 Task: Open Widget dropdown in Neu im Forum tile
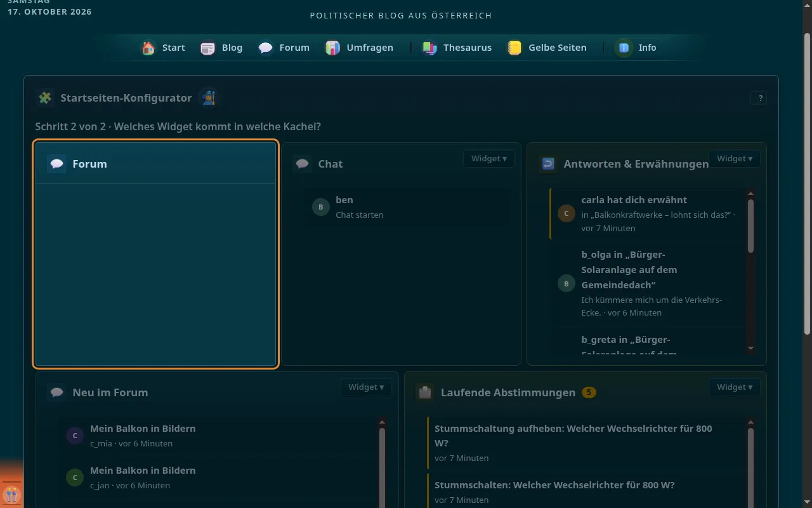click(x=366, y=387)
